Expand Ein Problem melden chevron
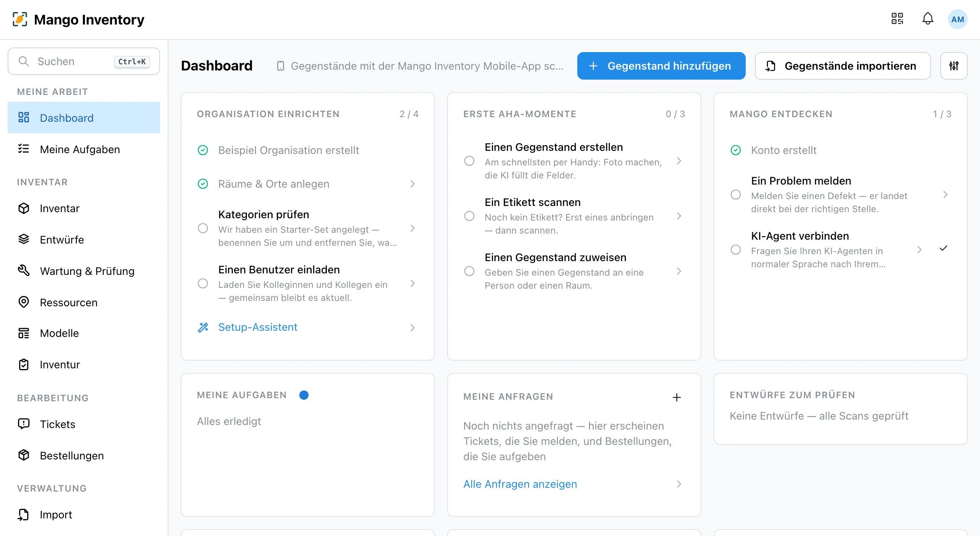The image size is (980, 536). (946, 195)
